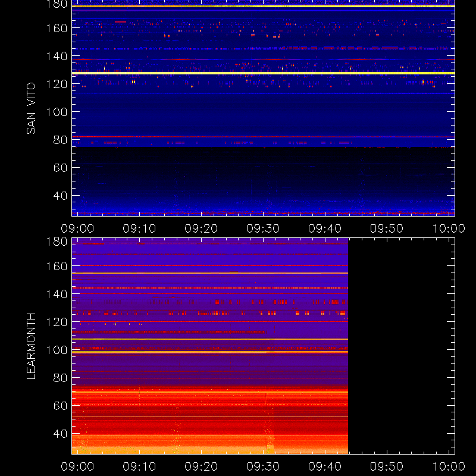Click 09:40 time label under LEARMONTH plot

[325, 466]
